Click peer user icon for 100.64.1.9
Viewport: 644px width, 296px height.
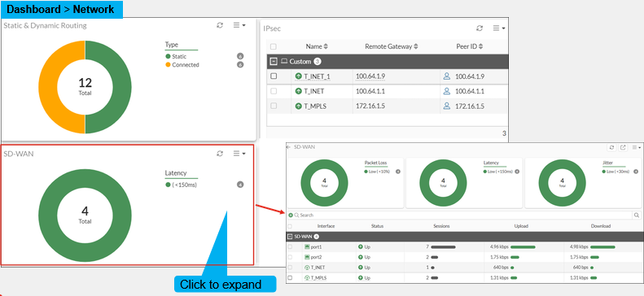447,76
